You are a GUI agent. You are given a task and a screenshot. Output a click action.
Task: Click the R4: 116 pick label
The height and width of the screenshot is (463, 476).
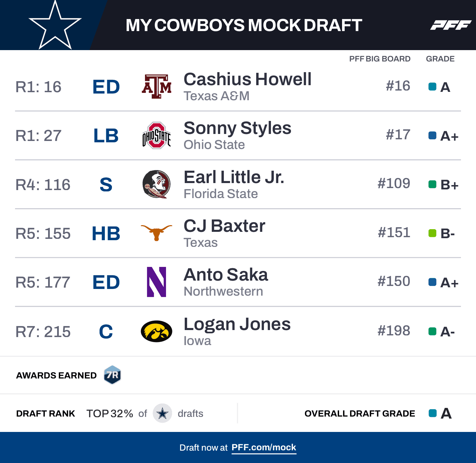coord(43,185)
